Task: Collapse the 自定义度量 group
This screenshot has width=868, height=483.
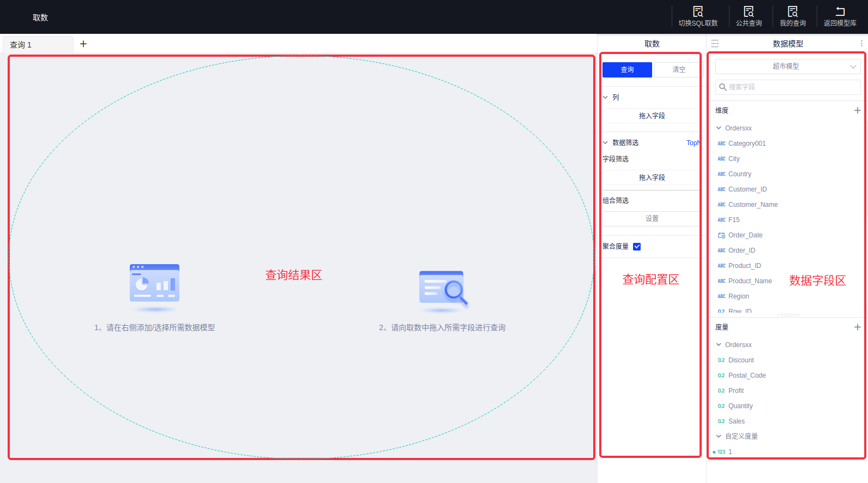Action: point(719,436)
